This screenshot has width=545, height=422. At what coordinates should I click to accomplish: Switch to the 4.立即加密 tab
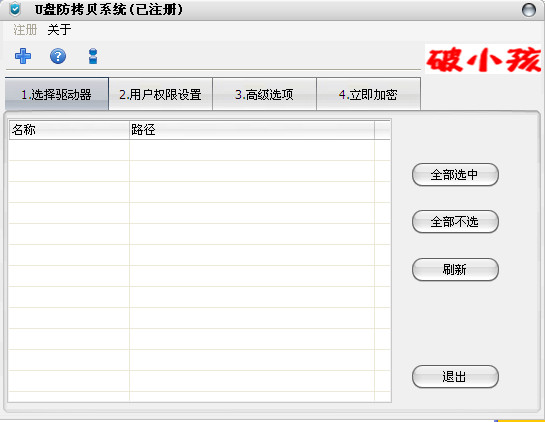point(368,94)
